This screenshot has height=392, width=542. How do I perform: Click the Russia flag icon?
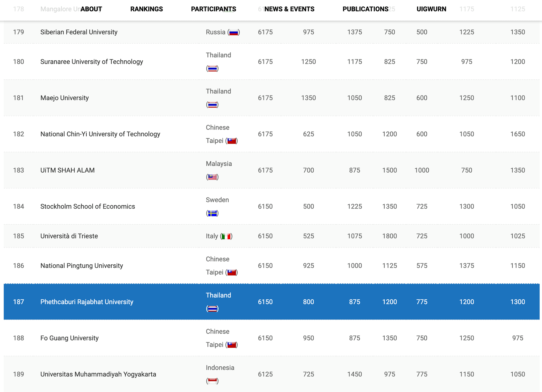(233, 32)
